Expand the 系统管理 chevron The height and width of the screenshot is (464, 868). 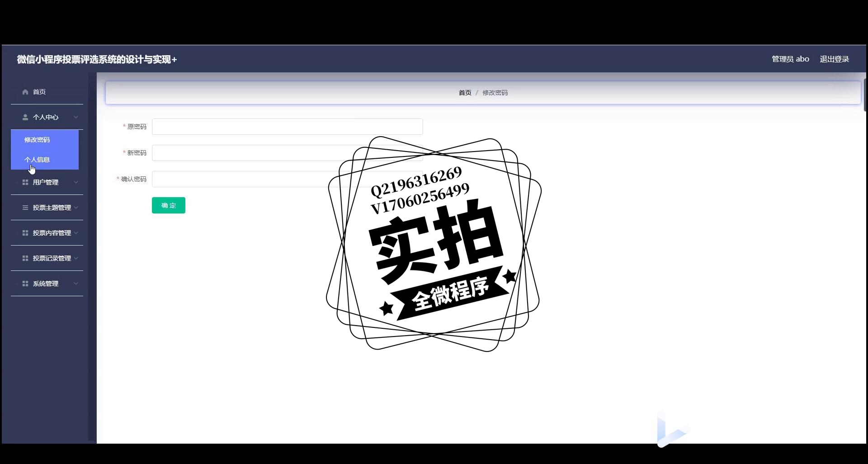pos(76,284)
